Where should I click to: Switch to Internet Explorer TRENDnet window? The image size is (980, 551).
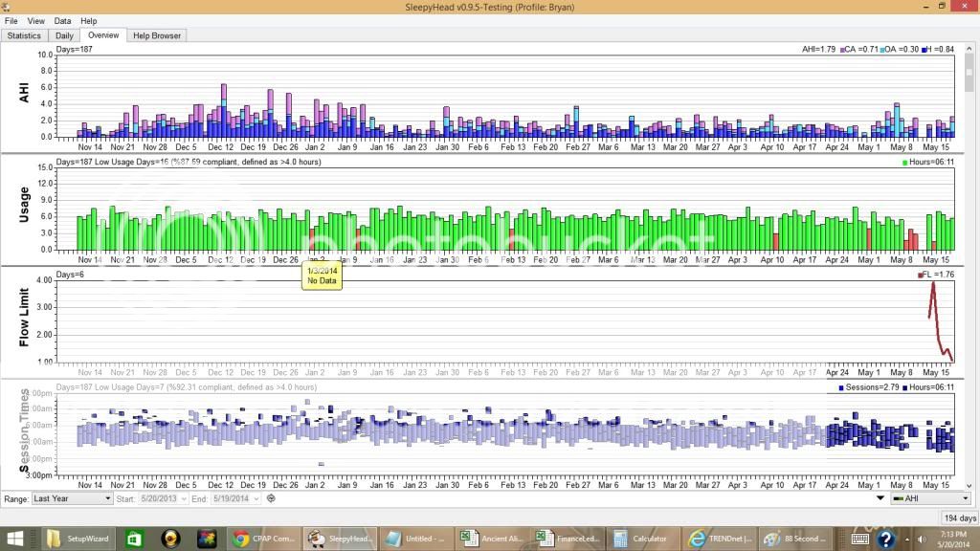point(721,539)
